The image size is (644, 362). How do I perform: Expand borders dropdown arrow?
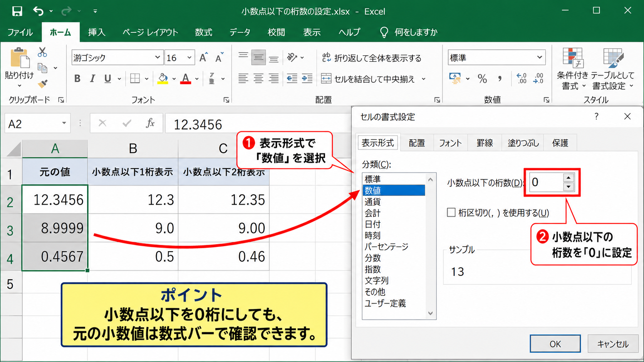147,79
